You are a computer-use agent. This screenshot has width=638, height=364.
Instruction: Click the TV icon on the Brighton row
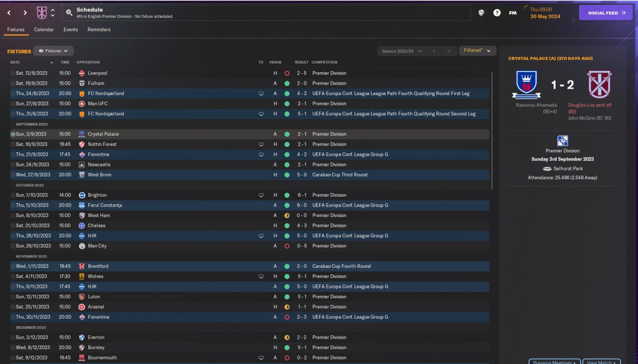(261, 195)
